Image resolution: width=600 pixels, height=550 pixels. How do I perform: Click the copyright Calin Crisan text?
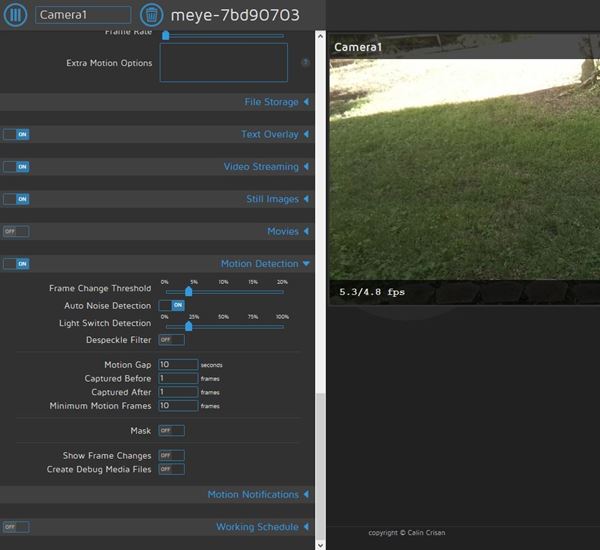tap(406, 532)
